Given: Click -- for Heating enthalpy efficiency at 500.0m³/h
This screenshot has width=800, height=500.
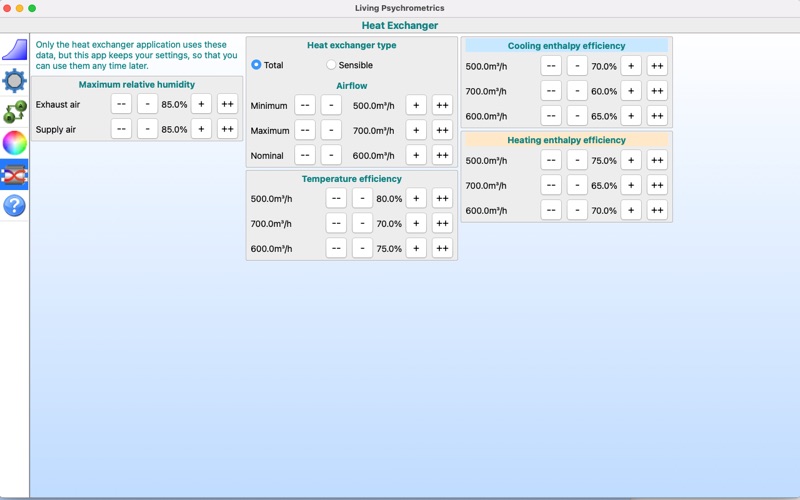Looking at the screenshot, I should coord(551,160).
